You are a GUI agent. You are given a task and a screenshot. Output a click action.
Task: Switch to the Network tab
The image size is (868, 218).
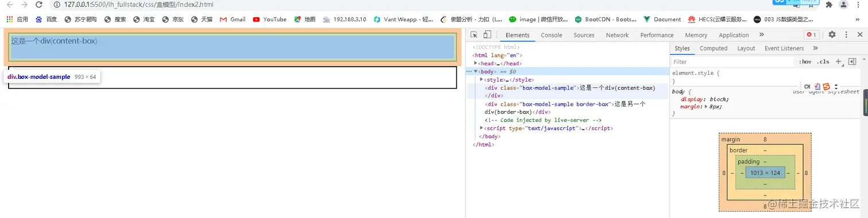coord(617,35)
